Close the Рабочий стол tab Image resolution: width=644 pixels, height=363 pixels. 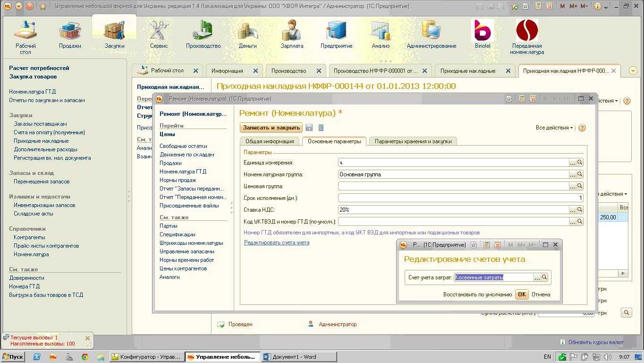(x=195, y=70)
